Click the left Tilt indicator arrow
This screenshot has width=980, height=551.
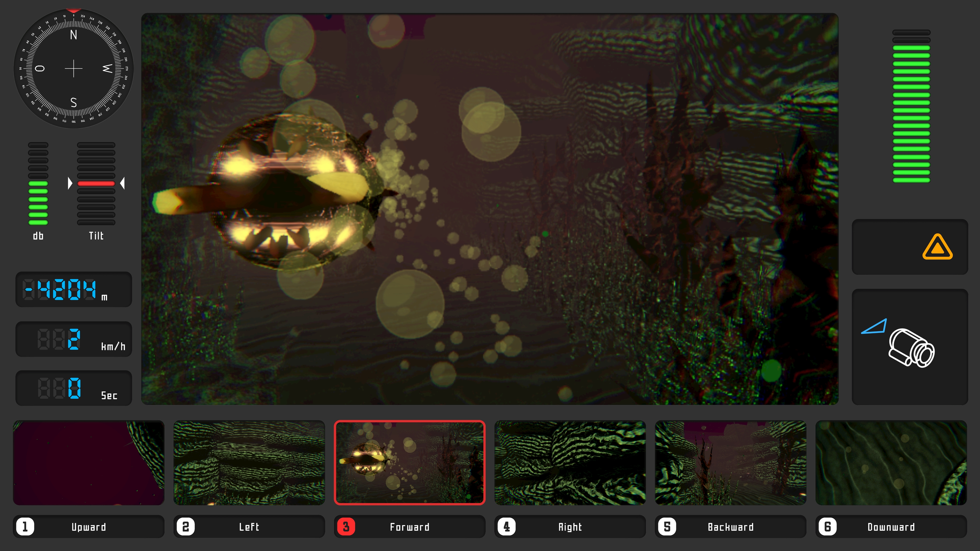(x=70, y=183)
